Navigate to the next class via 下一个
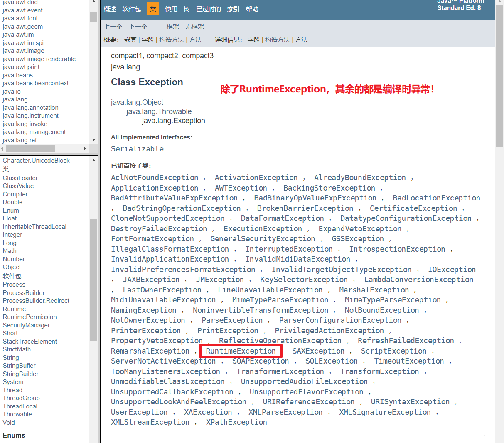 [x=138, y=26]
